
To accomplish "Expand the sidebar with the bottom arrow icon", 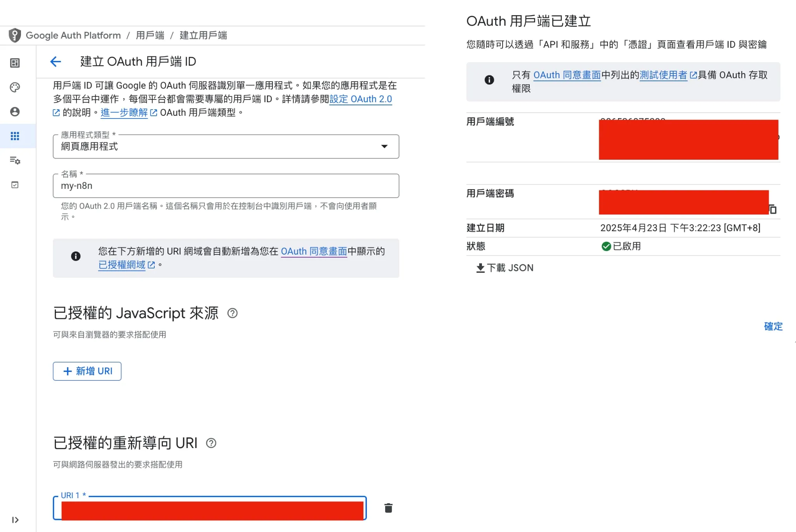I will tap(15, 520).
